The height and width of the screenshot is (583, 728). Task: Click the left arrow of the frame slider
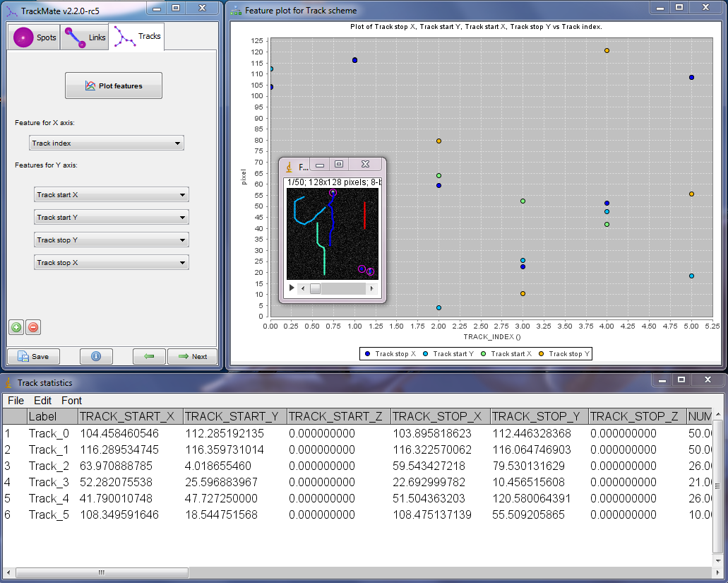tap(303, 288)
